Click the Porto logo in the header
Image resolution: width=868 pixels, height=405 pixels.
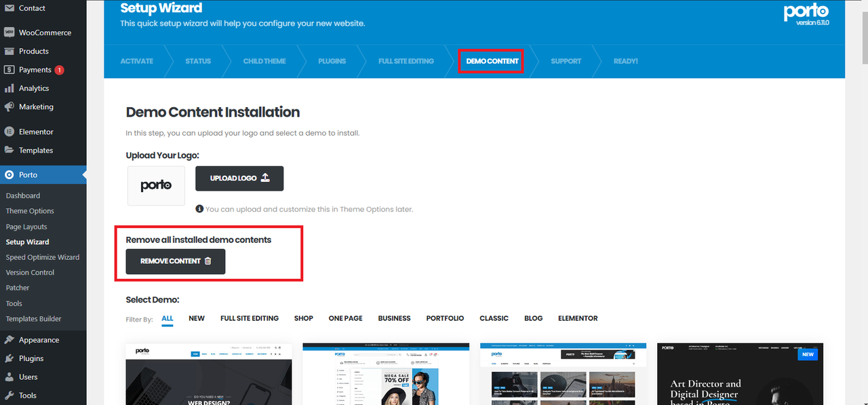coord(806,12)
